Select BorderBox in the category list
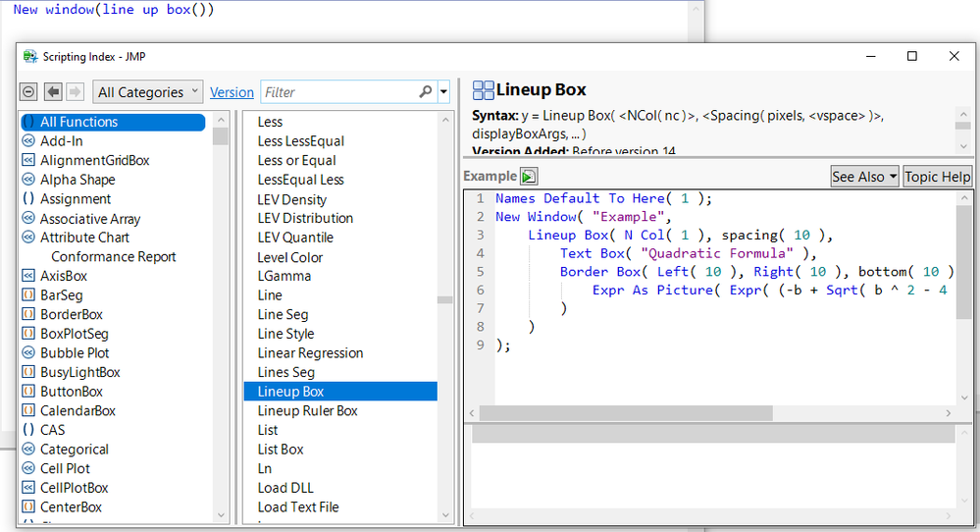This screenshot has width=980, height=532. point(71,315)
